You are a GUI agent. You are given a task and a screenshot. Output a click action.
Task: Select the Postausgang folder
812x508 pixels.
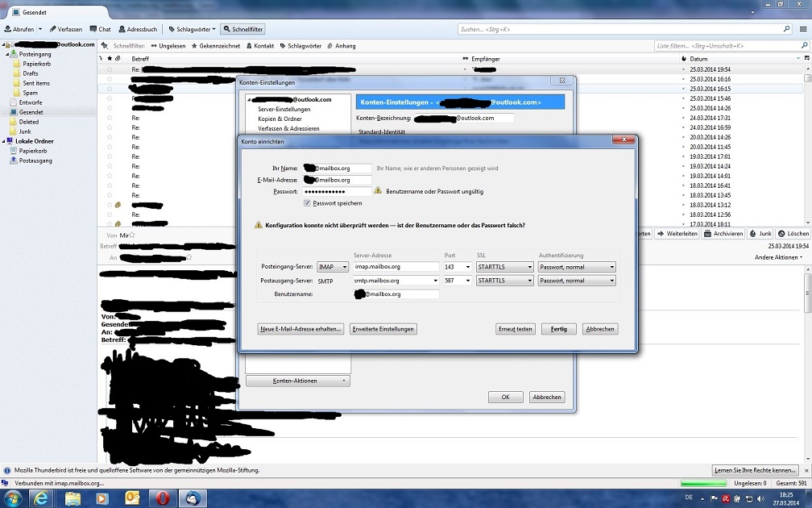pos(35,160)
